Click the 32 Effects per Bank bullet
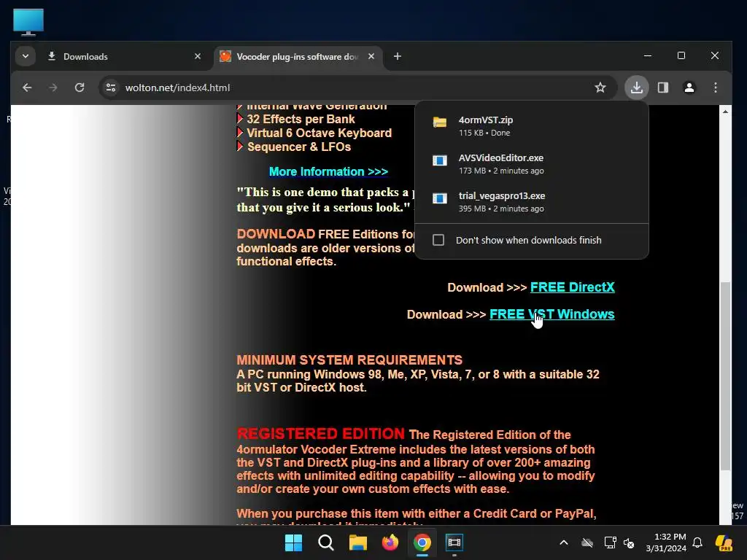 301,119
